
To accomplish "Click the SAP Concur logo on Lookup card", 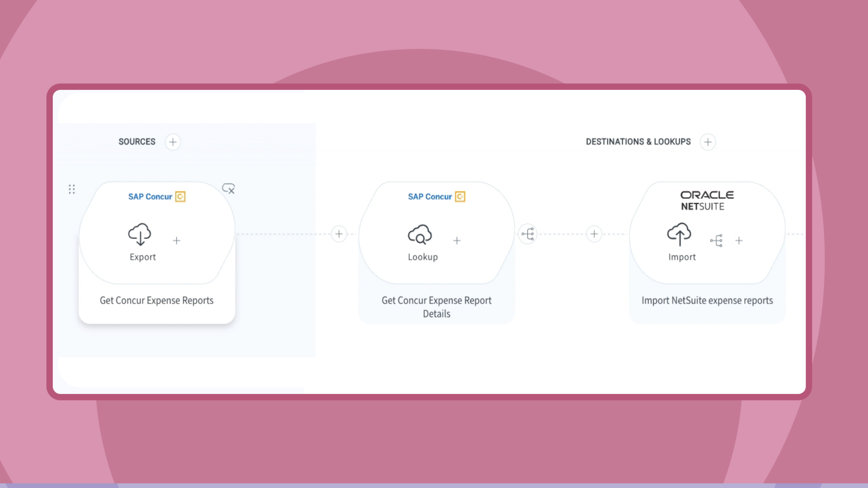I will (x=437, y=197).
